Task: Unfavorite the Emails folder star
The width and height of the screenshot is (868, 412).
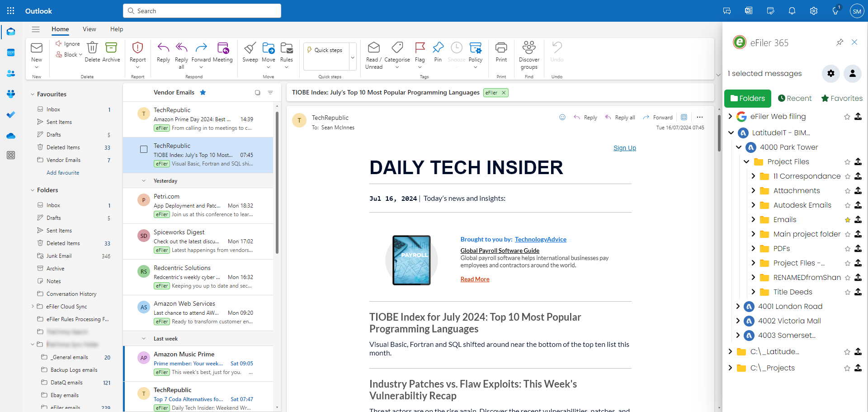Action: [848, 220]
